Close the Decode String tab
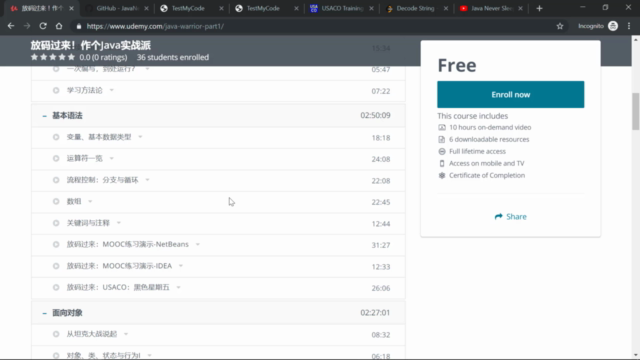 (446, 8)
